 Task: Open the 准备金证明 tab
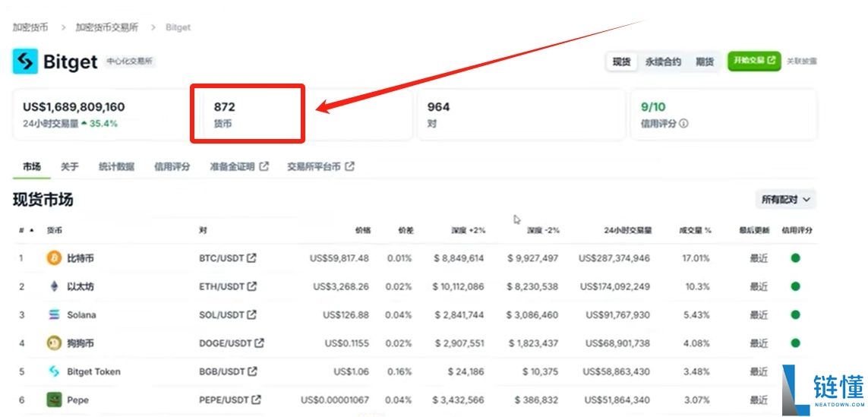[239, 166]
